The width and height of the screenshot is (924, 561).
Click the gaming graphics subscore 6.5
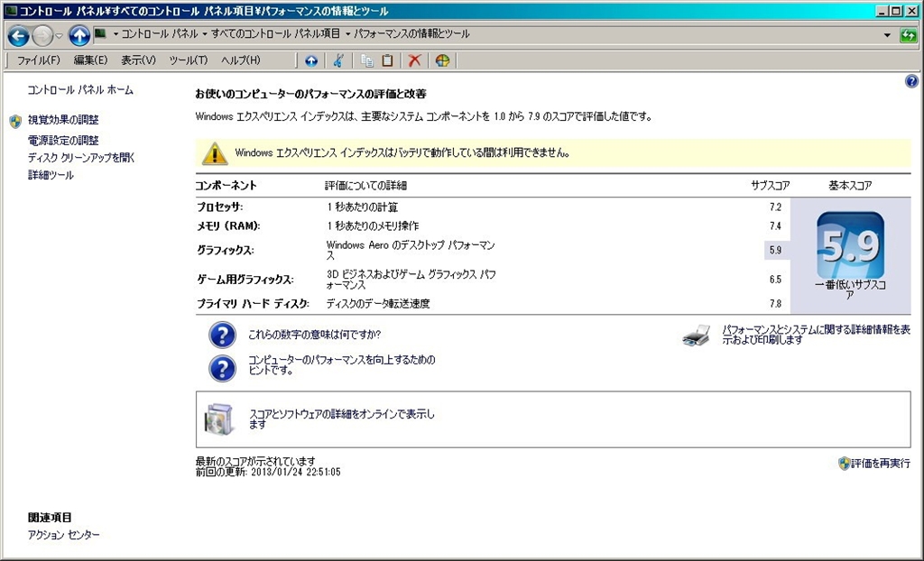[x=775, y=280]
